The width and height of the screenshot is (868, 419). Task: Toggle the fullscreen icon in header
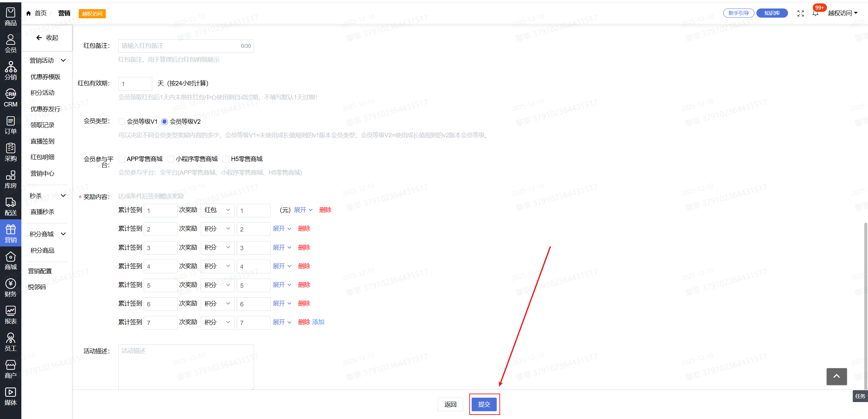(801, 14)
